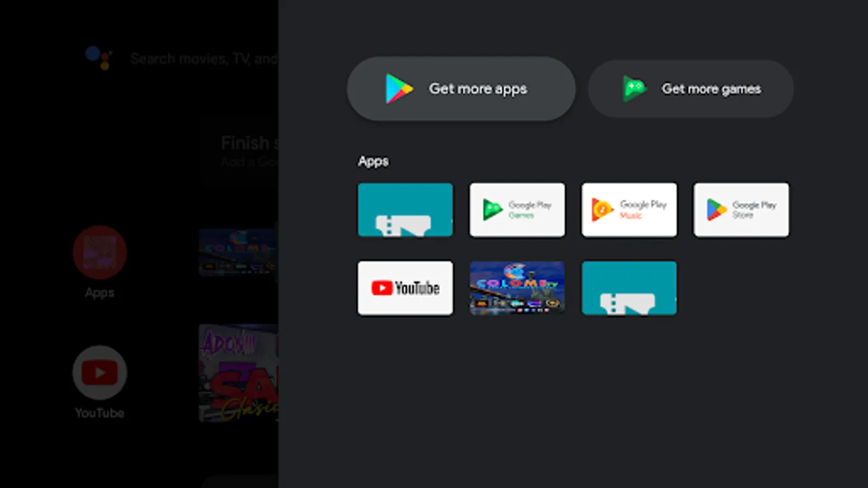Select the red Apps circle icon in the home sidebar
868x488 pixels.
[x=100, y=253]
